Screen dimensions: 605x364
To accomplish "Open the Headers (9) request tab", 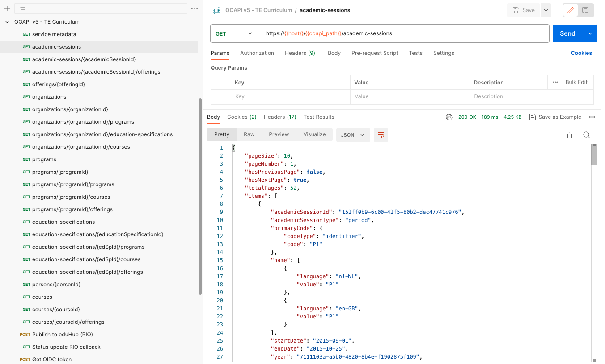I will (300, 53).
